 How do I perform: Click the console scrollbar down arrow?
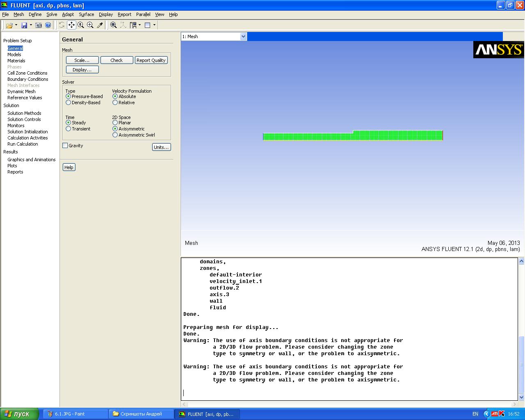(521, 397)
